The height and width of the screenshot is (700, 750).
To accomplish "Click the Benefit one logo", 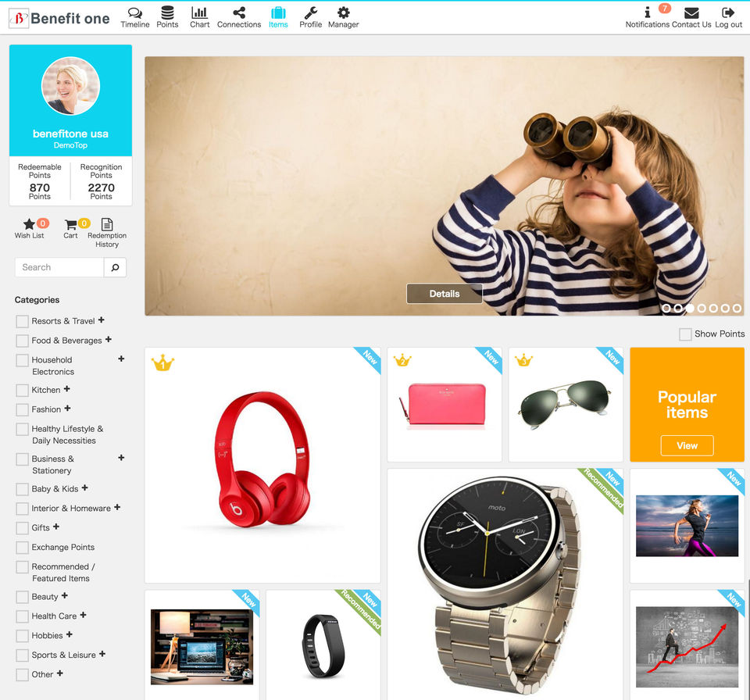I will [59, 18].
